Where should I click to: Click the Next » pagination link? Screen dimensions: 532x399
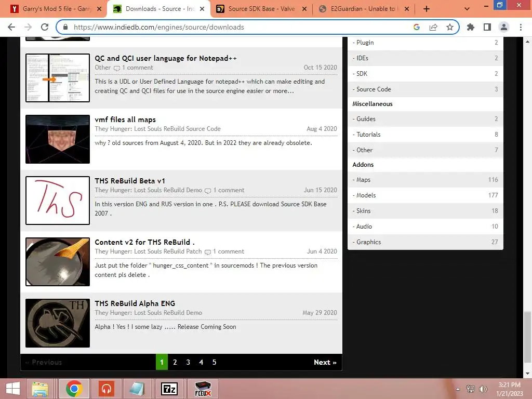325,362
